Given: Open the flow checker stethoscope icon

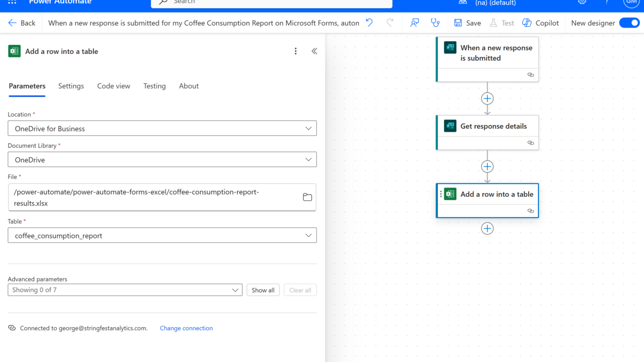Looking at the screenshot, I should pos(435,23).
